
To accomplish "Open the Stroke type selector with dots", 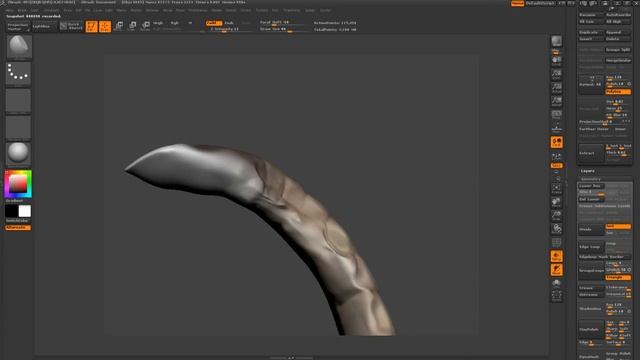I will point(18,73).
